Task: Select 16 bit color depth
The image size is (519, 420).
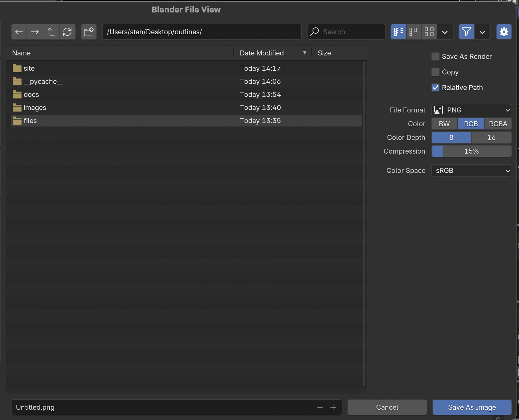Action: tap(491, 137)
